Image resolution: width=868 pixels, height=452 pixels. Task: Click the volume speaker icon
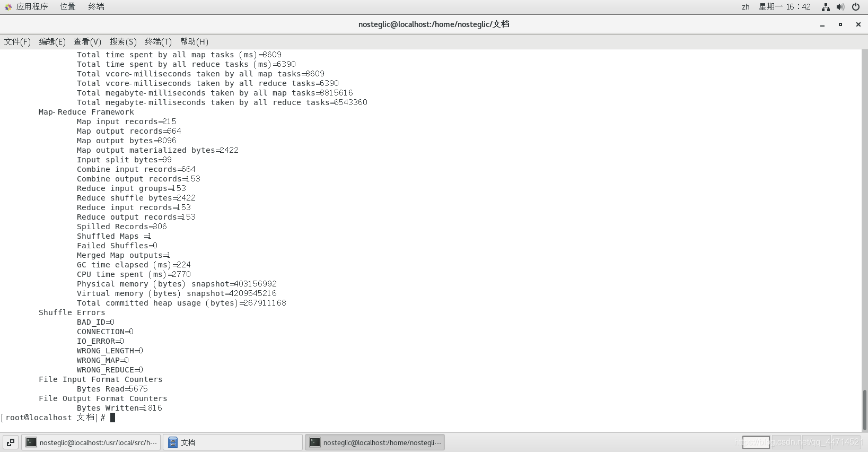point(840,7)
